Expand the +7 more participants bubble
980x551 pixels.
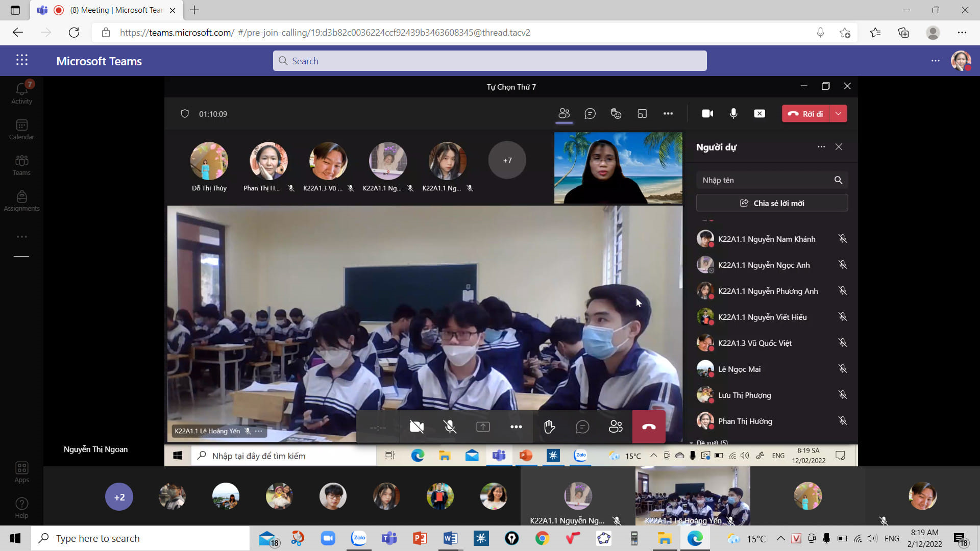[507, 160]
